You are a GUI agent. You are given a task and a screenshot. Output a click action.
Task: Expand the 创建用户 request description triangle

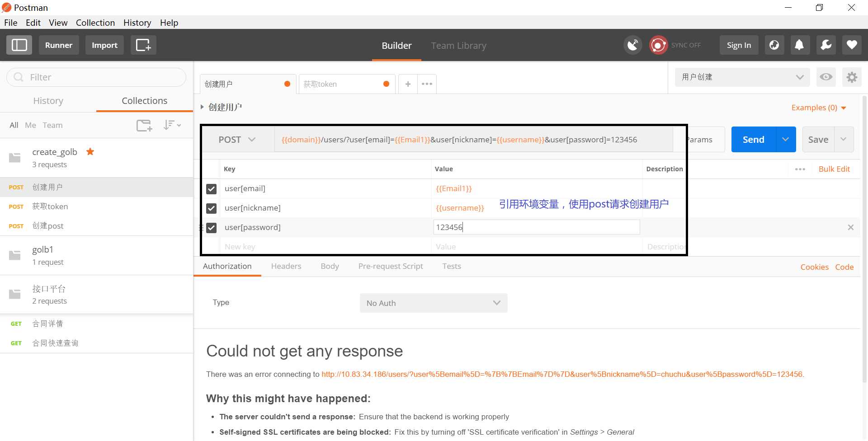coord(202,107)
